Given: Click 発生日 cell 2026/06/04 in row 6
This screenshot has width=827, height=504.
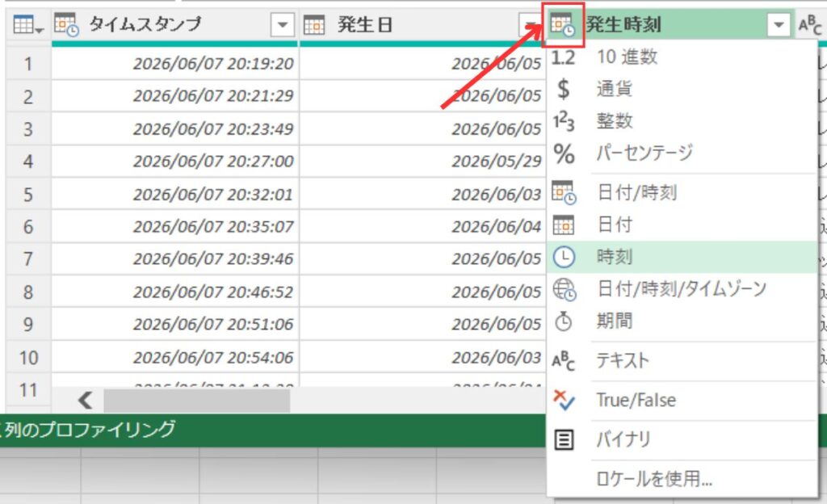Looking at the screenshot, I should tap(423, 227).
